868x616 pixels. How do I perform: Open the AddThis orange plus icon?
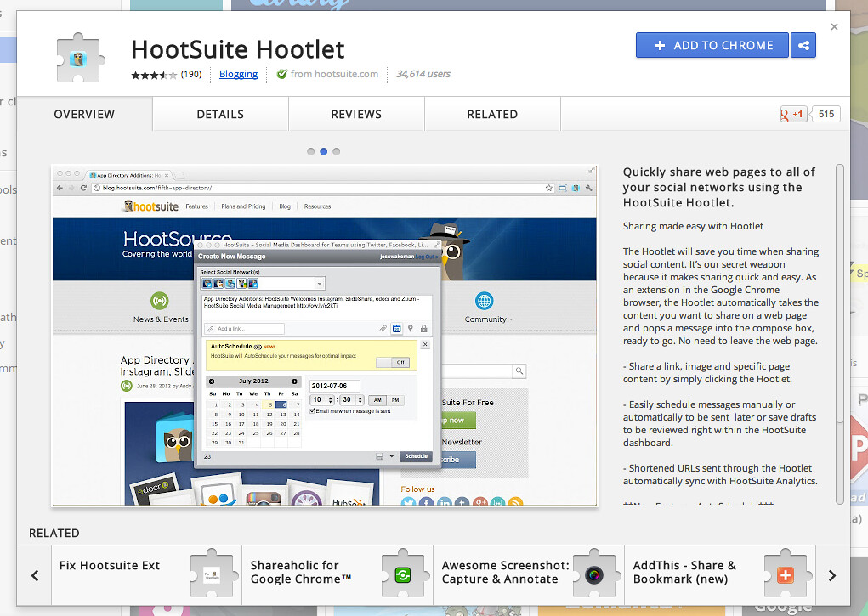pyautogui.click(x=785, y=575)
